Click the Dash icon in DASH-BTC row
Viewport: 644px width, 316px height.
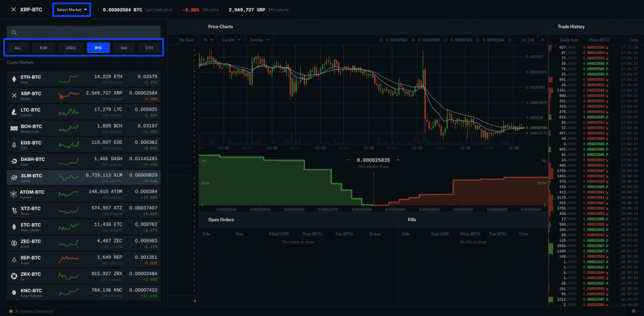click(14, 161)
